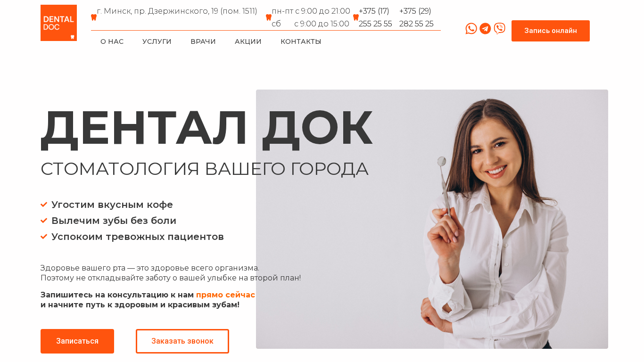
Task: Navigate to the 'Контакты' menu item
Action: coord(301,41)
